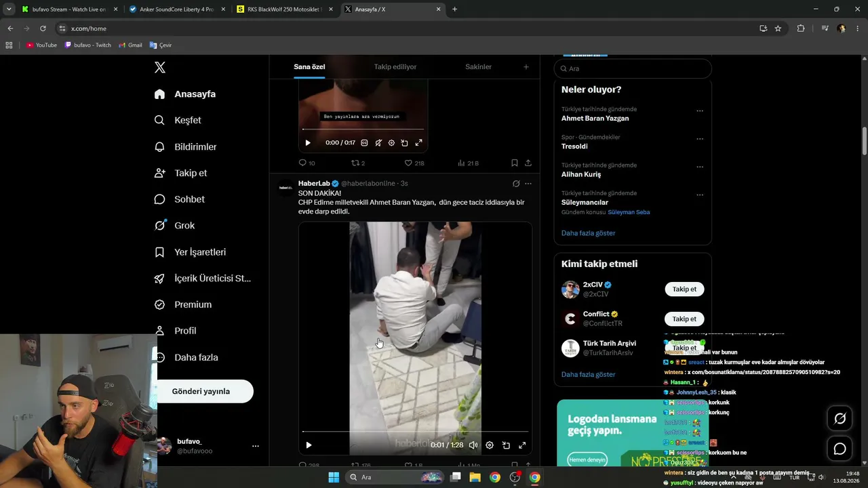This screenshot has height=488, width=868.
Task: Click the Grok icon on the HaberLab post
Action: tap(516, 184)
